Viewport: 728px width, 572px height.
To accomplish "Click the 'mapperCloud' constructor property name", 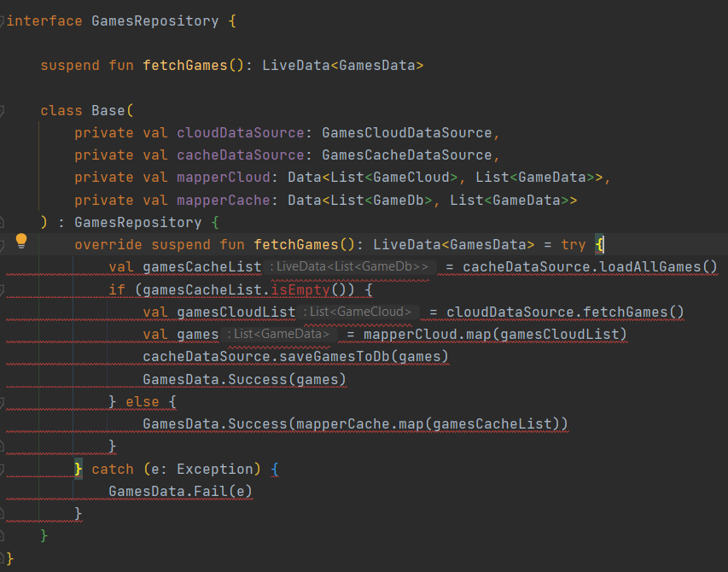I will tap(224, 178).
